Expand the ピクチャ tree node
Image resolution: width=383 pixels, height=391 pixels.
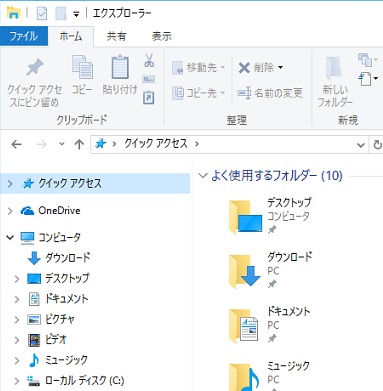click(17, 319)
